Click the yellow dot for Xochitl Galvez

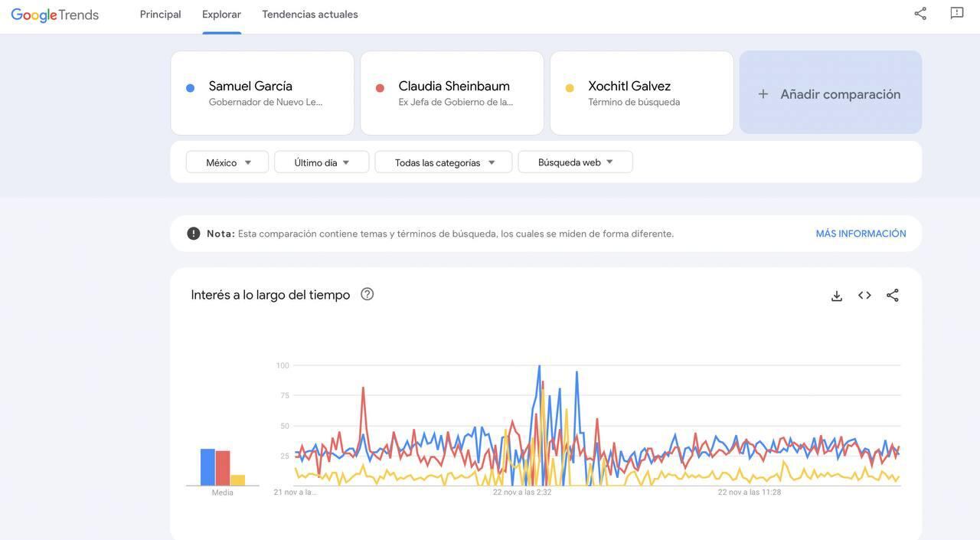[x=567, y=86]
